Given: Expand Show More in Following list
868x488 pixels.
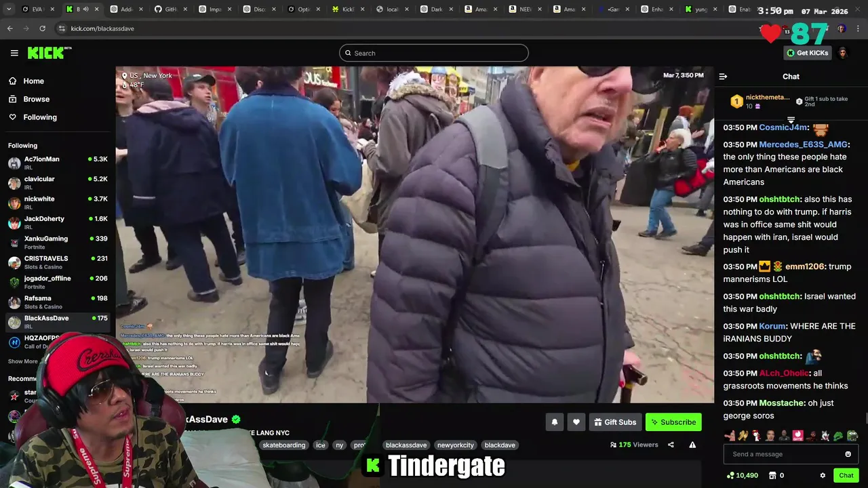Looking at the screenshot, I should point(23,361).
